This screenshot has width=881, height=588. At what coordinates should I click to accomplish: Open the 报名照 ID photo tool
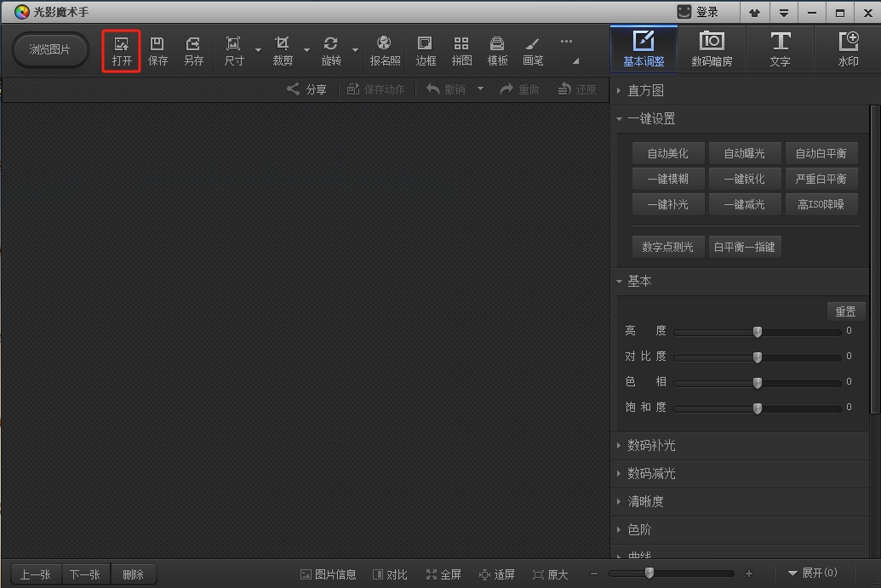click(385, 51)
